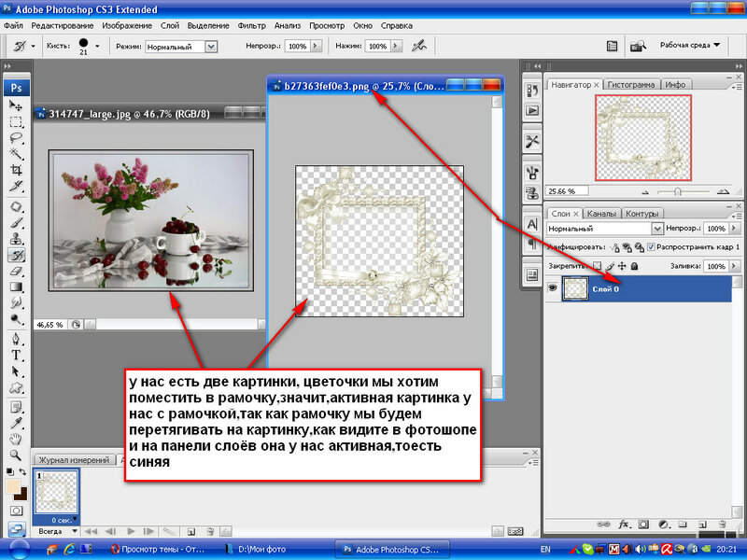Change the screen mode button
Image resolution: width=747 pixels, height=560 pixels.
click(x=16, y=528)
